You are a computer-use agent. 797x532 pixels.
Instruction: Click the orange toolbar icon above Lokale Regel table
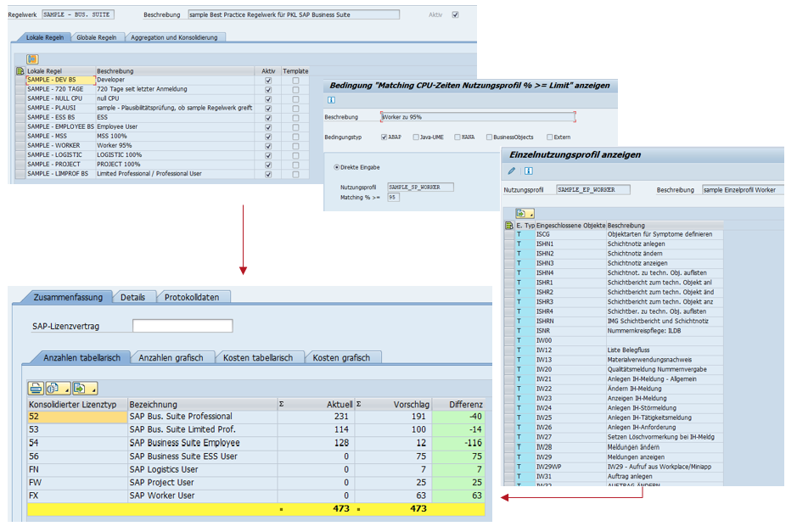point(32,59)
